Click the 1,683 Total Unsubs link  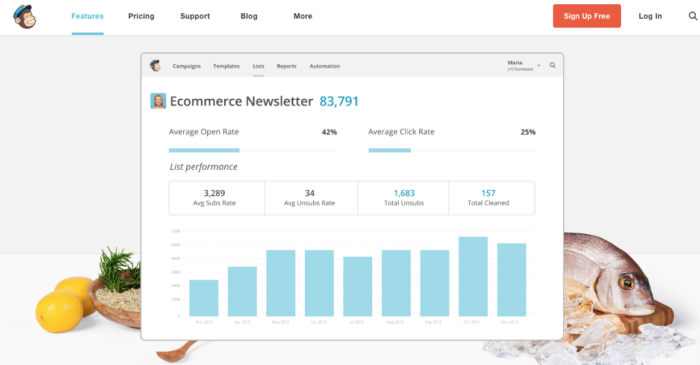(404, 198)
